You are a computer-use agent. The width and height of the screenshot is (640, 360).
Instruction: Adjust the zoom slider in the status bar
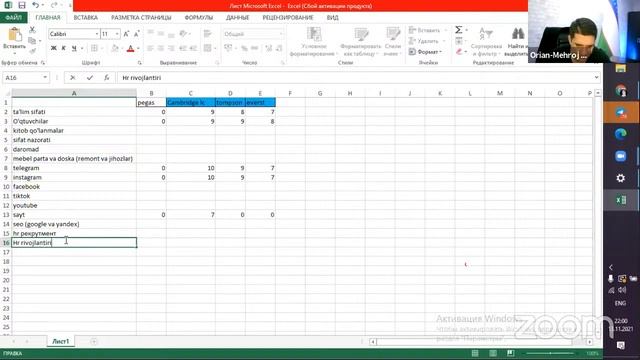pyautogui.click(x=551, y=353)
